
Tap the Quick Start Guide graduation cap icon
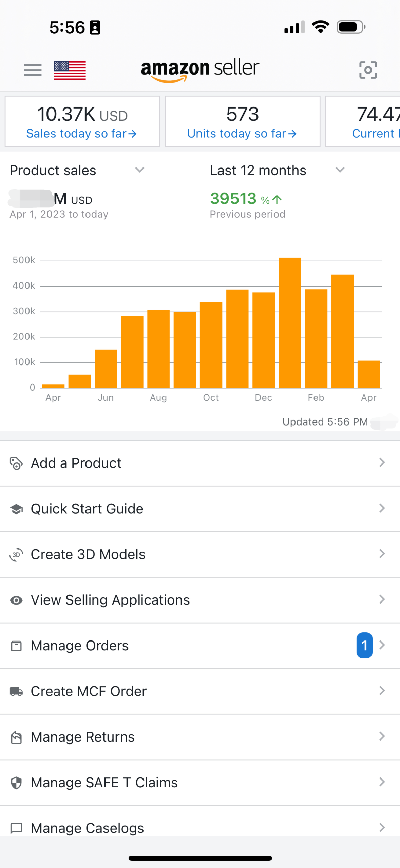(x=16, y=509)
